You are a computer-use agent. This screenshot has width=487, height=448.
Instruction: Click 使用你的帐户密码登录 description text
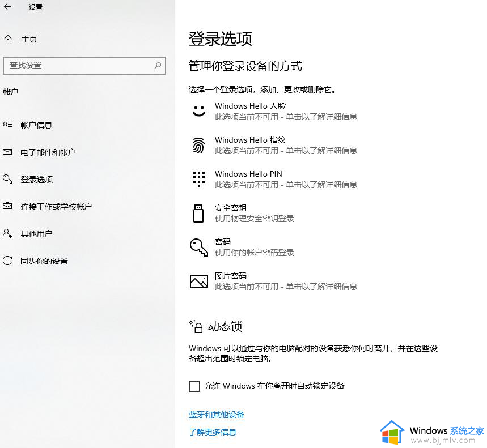[x=255, y=253]
